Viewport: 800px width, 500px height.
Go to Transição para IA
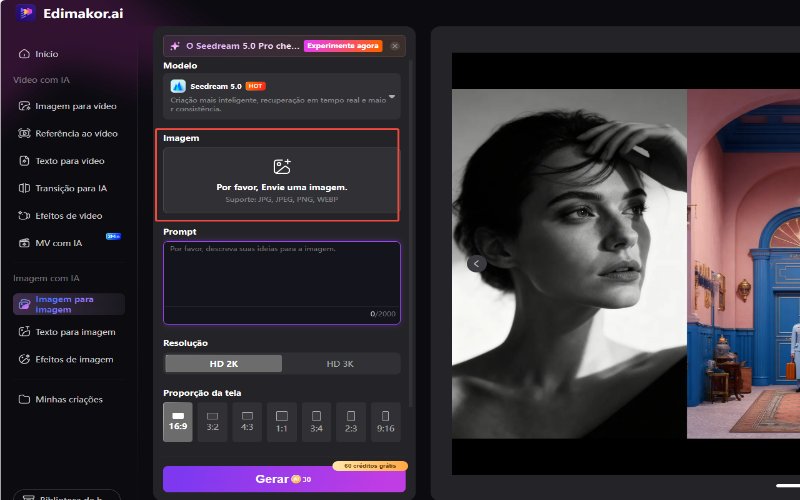(x=63, y=188)
